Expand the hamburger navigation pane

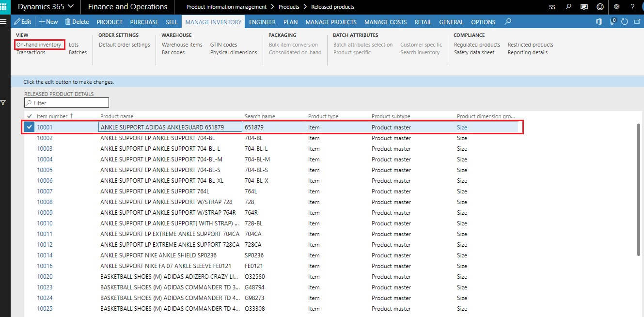coord(3,22)
